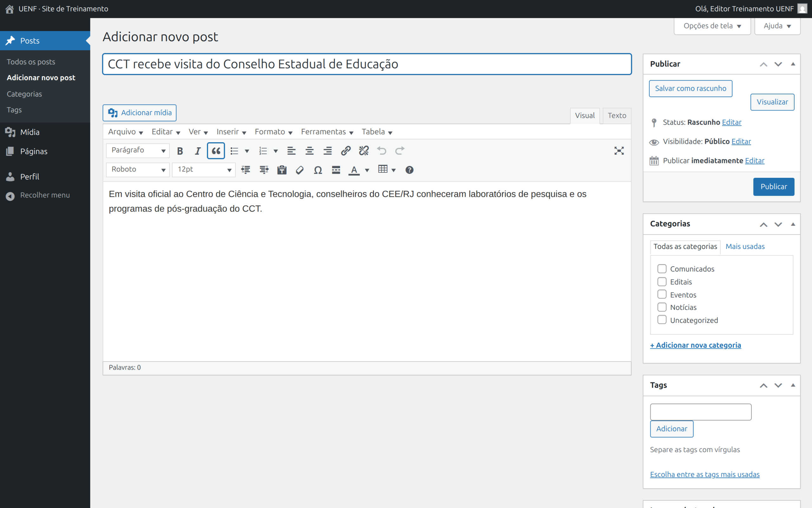The width and height of the screenshot is (812, 508).
Task: Toggle paste as text
Action: pos(282,170)
